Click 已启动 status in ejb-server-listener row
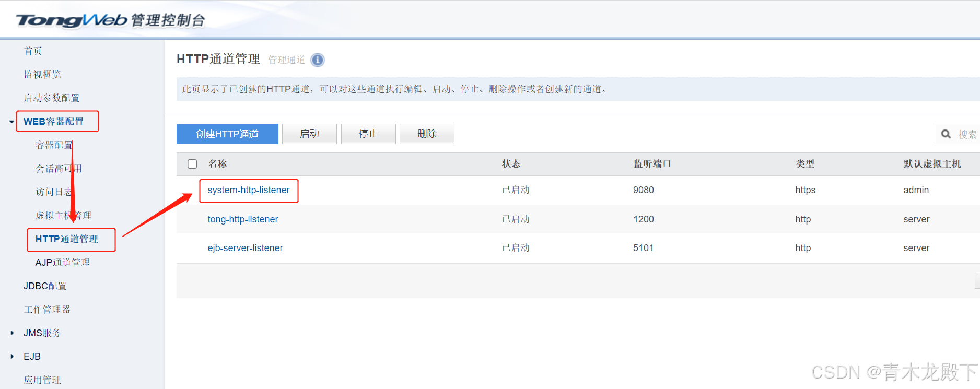This screenshot has width=980, height=389. [x=516, y=248]
